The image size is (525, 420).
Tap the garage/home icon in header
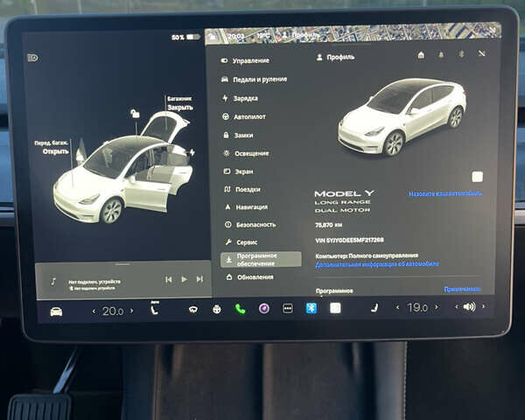pyautogui.click(x=421, y=54)
